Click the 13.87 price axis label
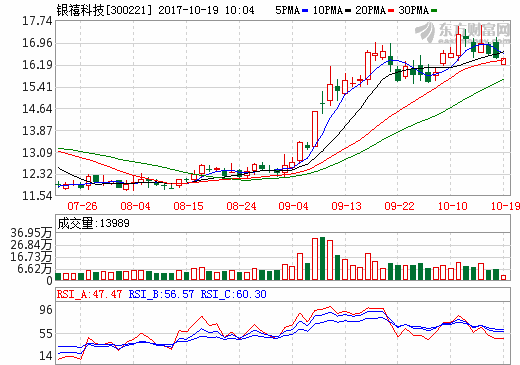 pyautogui.click(x=37, y=130)
